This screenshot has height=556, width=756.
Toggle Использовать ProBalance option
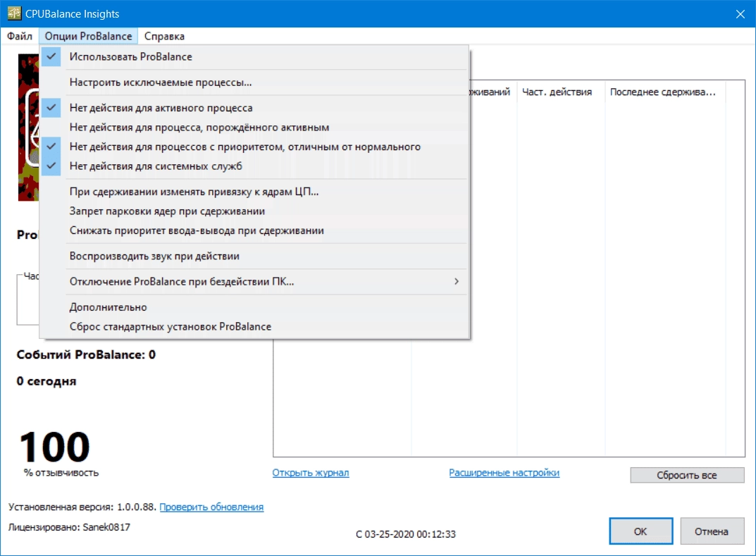[254, 57]
